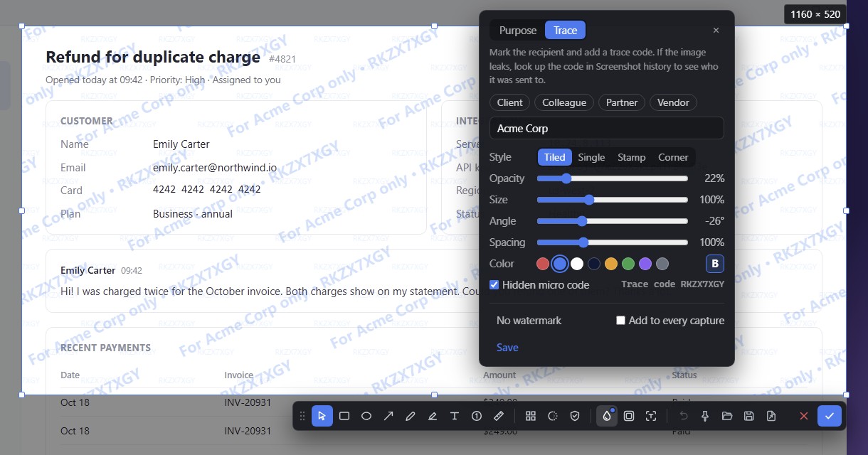Set watermark style to Corner
The width and height of the screenshot is (868, 455).
point(673,157)
